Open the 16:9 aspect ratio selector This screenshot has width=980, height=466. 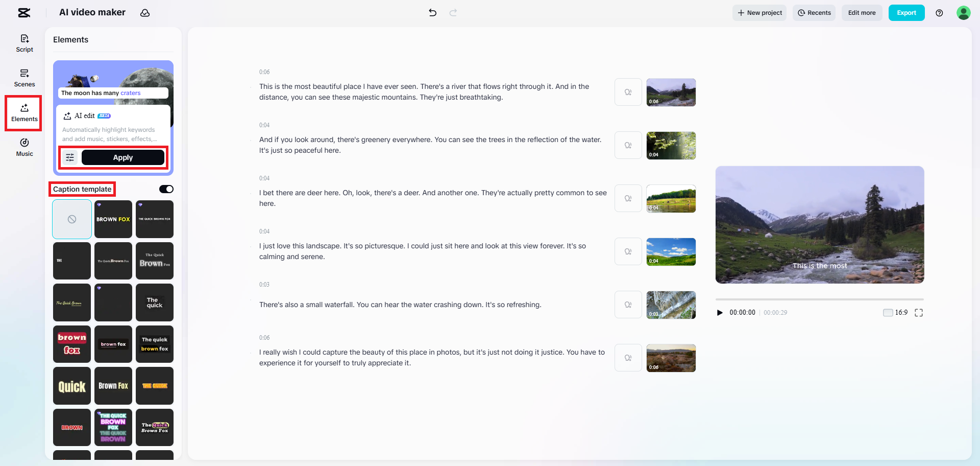tap(901, 312)
